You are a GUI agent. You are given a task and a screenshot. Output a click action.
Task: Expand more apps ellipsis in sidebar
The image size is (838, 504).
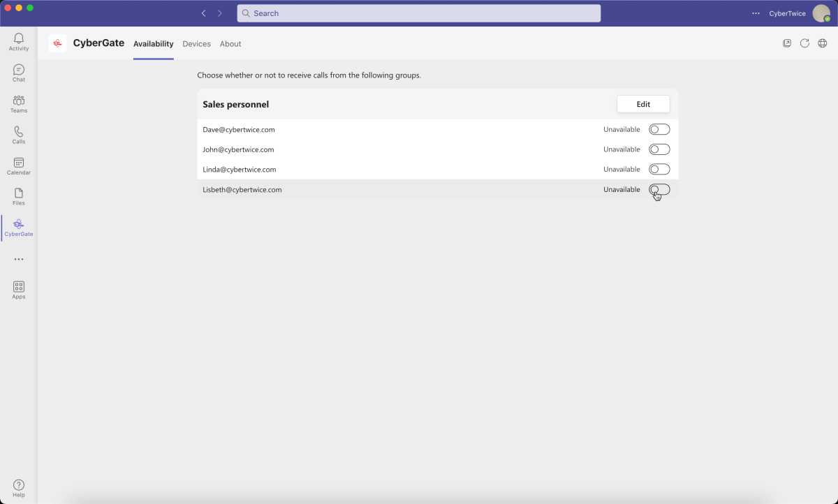tap(19, 259)
